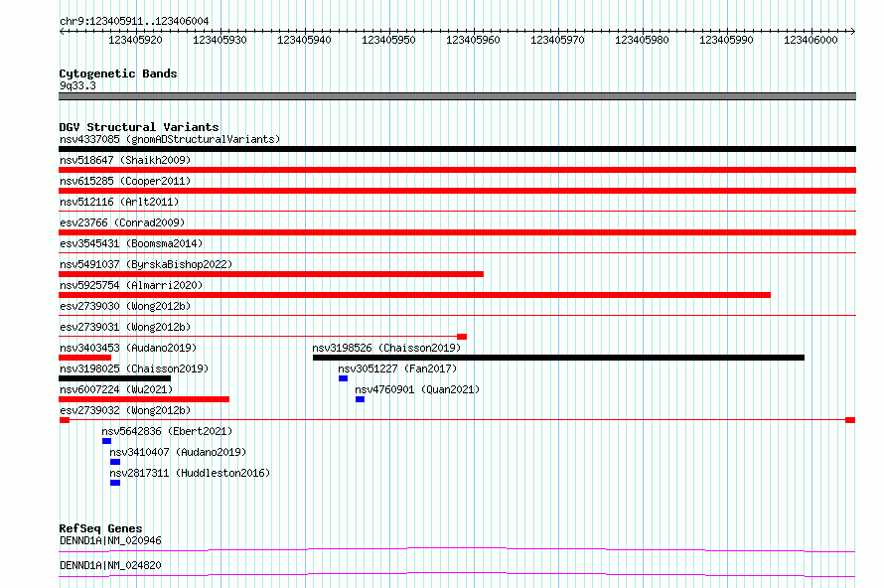
Task: Click ruler position 123405990
Action: (726, 40)
